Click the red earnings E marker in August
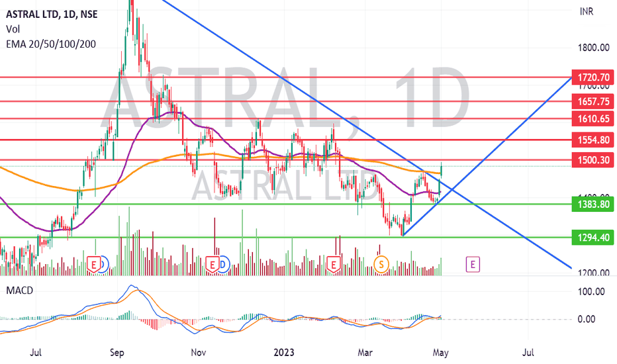 click(93, 265)
